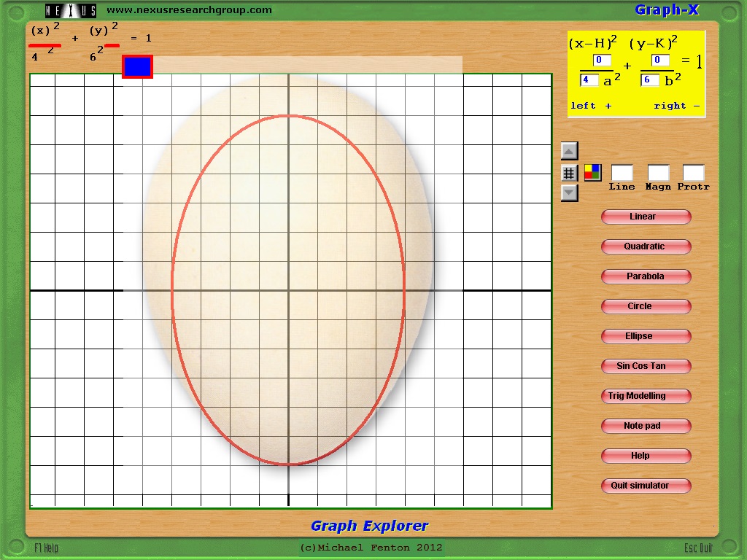Switch to Quadratic graph mode

[x=646, y=246]
